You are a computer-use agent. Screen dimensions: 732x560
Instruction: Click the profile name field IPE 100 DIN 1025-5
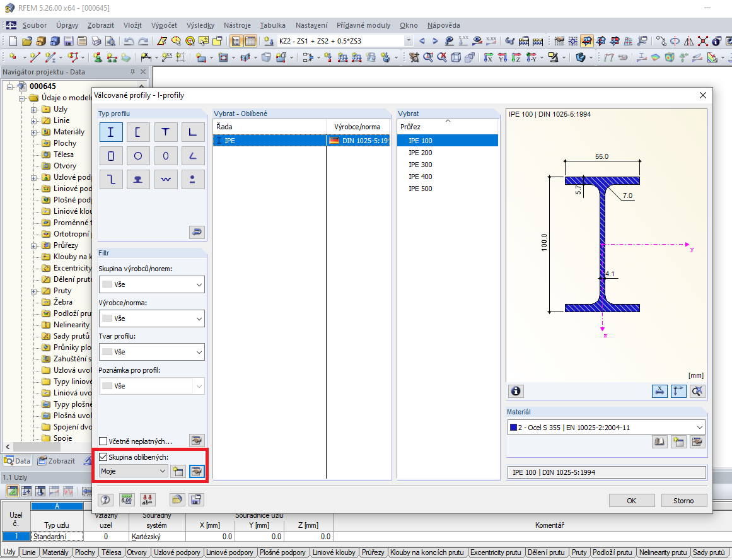point(607,473)
